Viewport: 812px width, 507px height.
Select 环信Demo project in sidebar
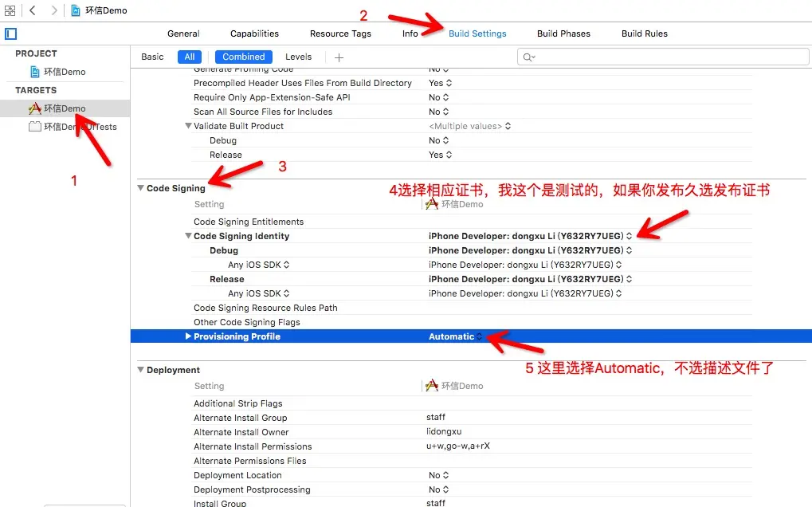click(65, 72)
